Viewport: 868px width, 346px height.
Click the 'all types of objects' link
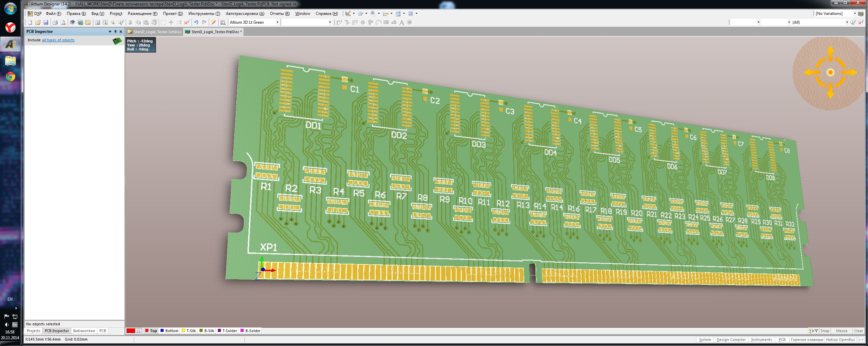click(x=58, y=40)
